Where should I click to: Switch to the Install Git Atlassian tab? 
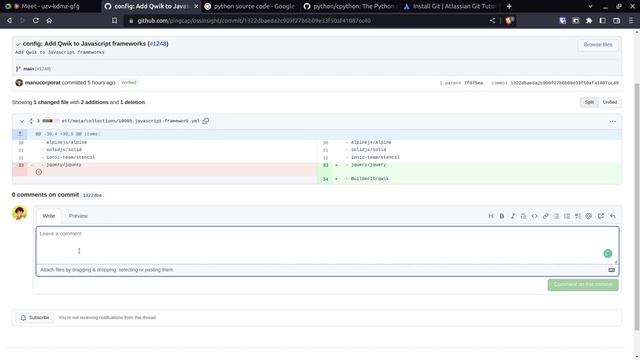451,7
